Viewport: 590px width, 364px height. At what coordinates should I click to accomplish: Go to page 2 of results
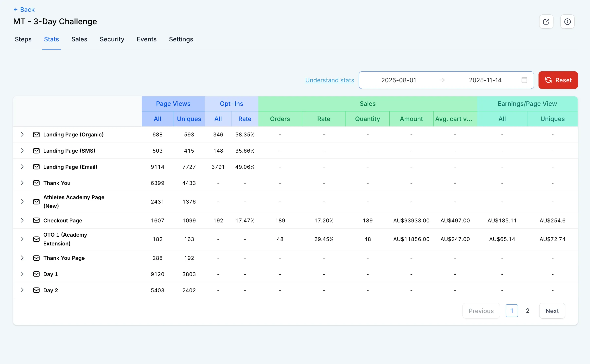(527, 311)
